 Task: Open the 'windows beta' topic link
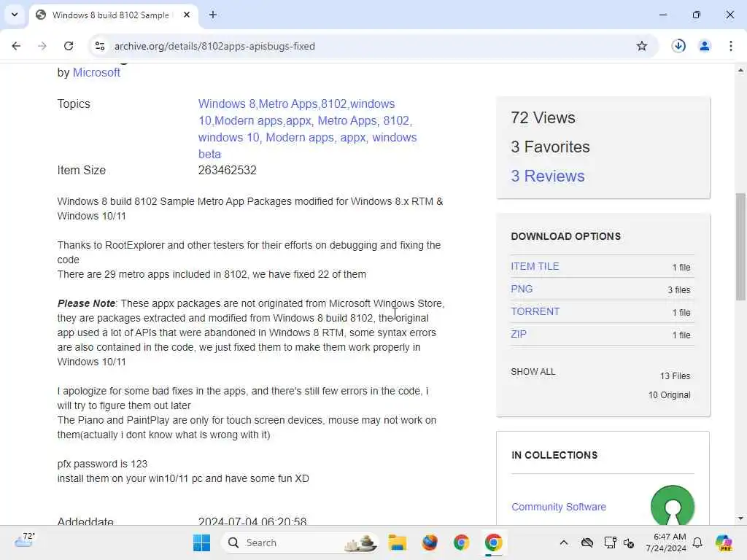[x=307, y=146]
